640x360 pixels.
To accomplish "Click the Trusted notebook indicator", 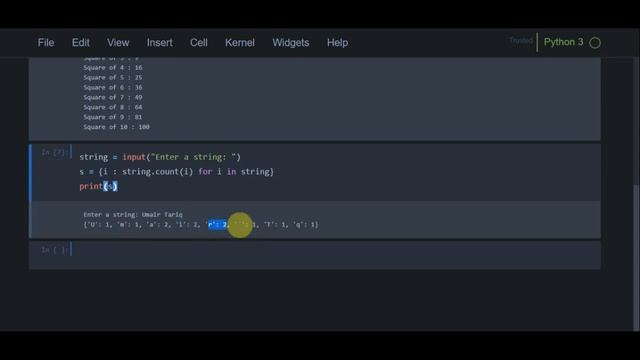I will tap(521, 40).
